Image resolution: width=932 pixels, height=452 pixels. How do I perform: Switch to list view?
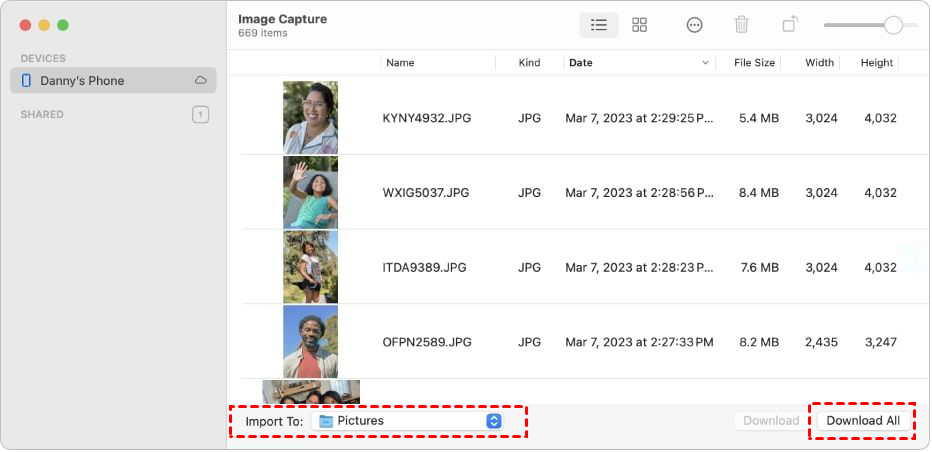(x=599, y=25)
